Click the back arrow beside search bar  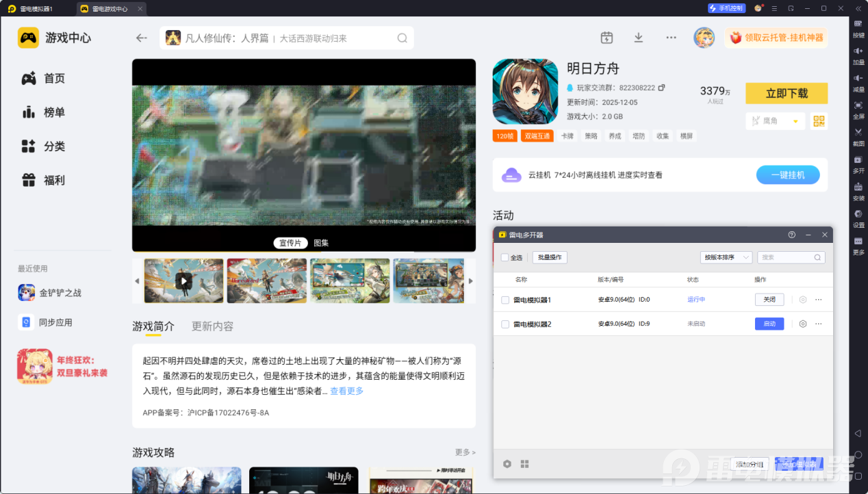coord(142,38)
